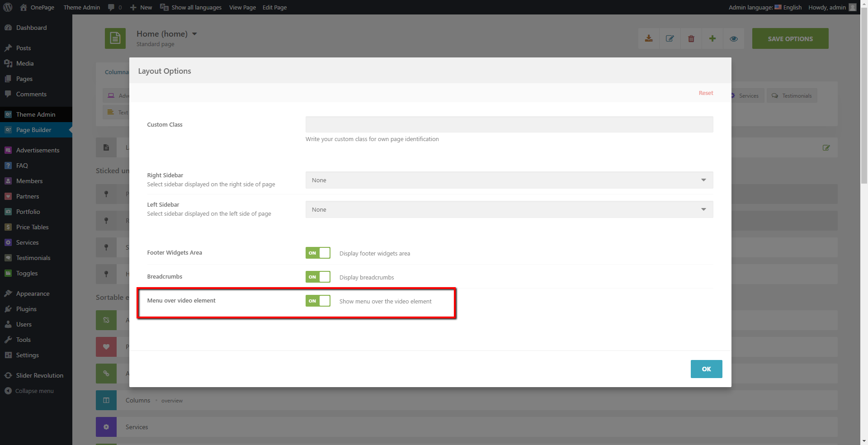Open the Admin language English selector
The width and height of the screenshot is (868, 445).
[x=765, y=7]
